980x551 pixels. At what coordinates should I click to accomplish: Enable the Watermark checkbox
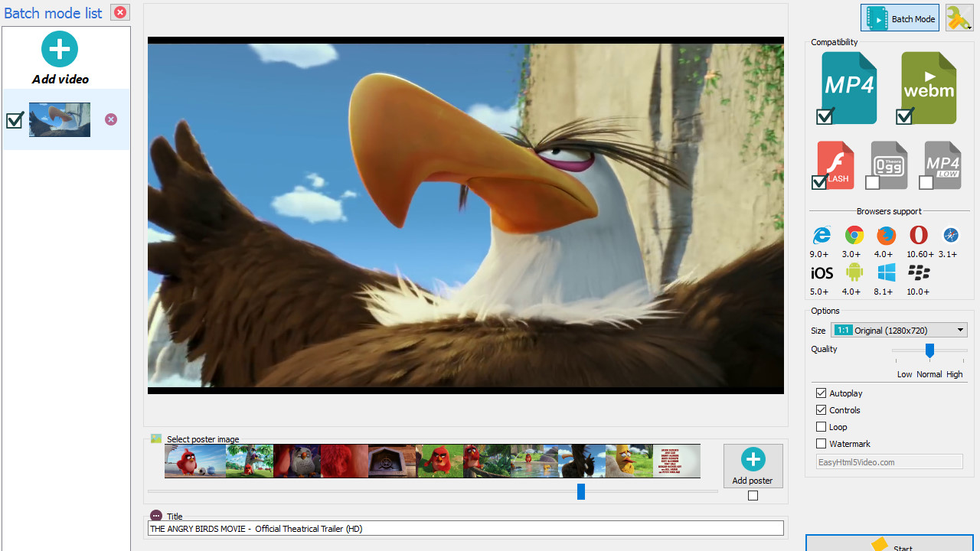coord(822,444)
